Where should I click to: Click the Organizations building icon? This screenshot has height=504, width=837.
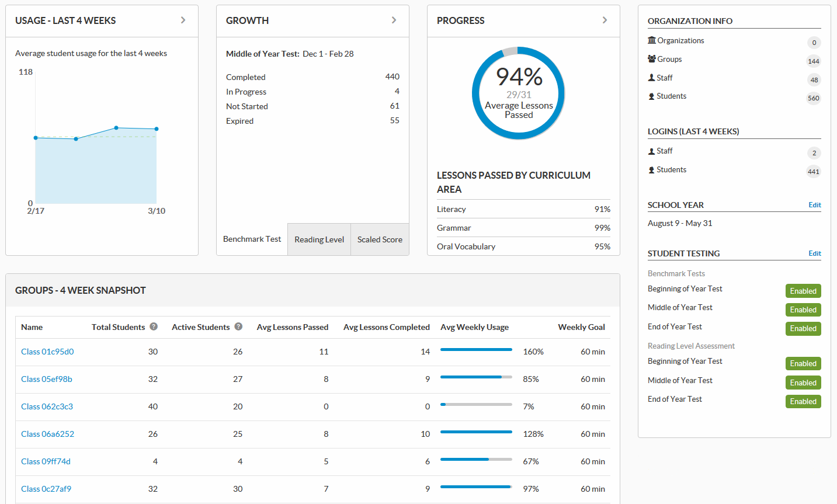[652, 40]
